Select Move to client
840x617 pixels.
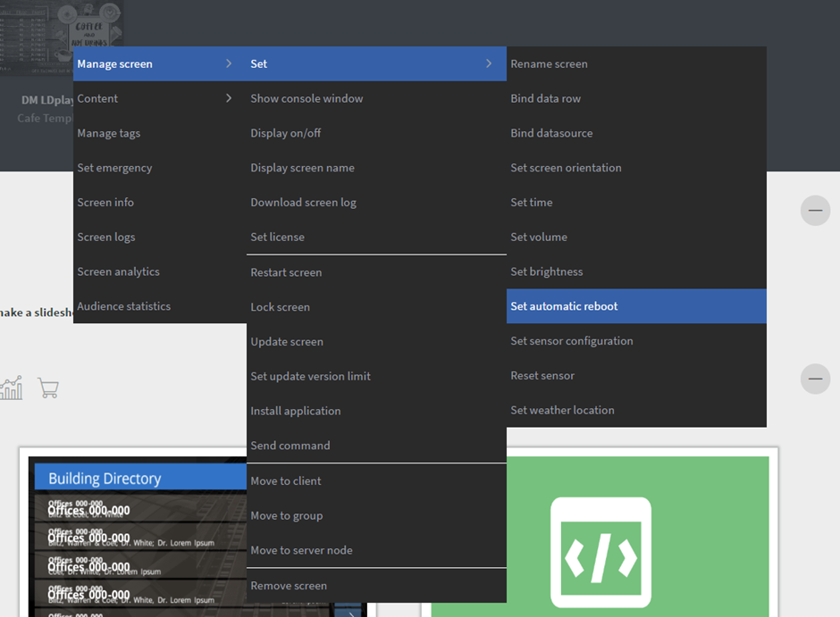pos(376,481)
